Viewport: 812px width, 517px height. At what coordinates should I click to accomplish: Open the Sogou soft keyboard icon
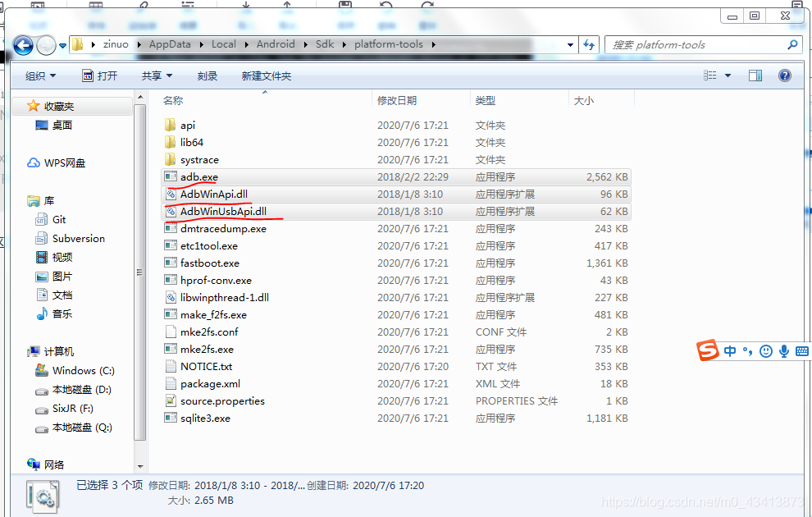point(801,351)
